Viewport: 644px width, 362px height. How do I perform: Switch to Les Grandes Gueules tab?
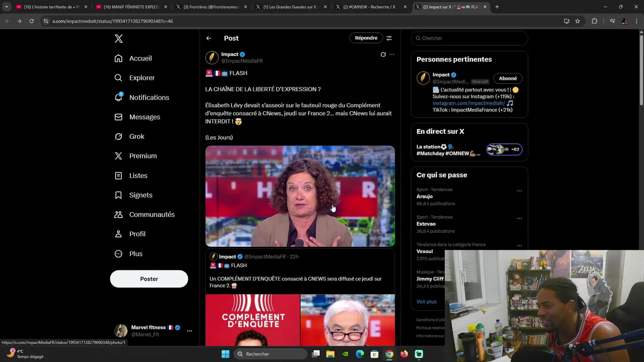point(290,7)
